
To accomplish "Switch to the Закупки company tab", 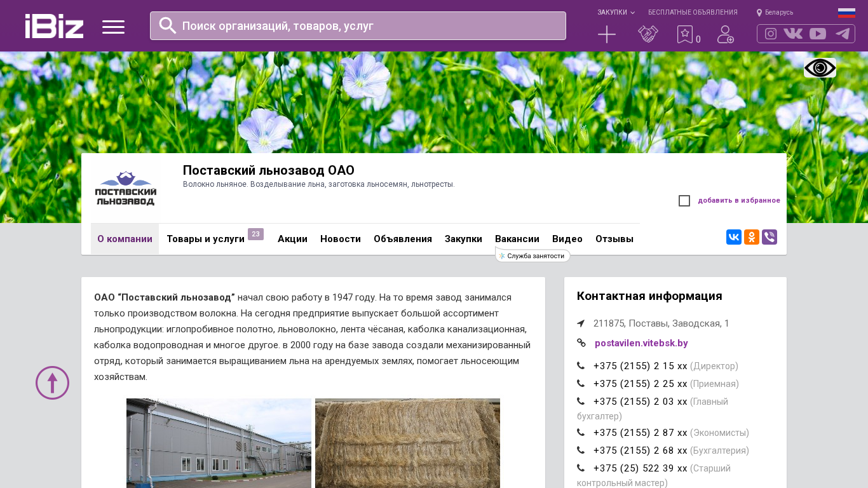I will point(463,239).
